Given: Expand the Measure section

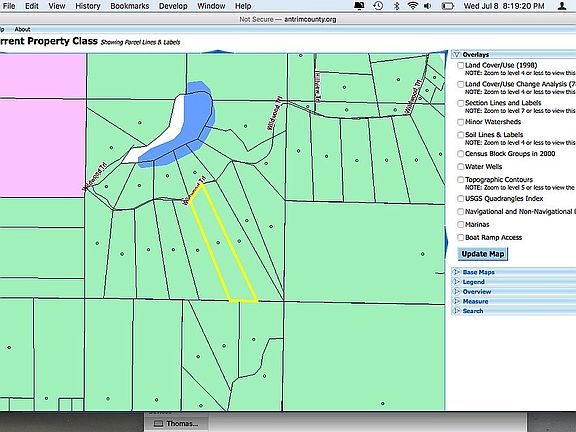Looking at the screenshot, I should coord(475,301).
